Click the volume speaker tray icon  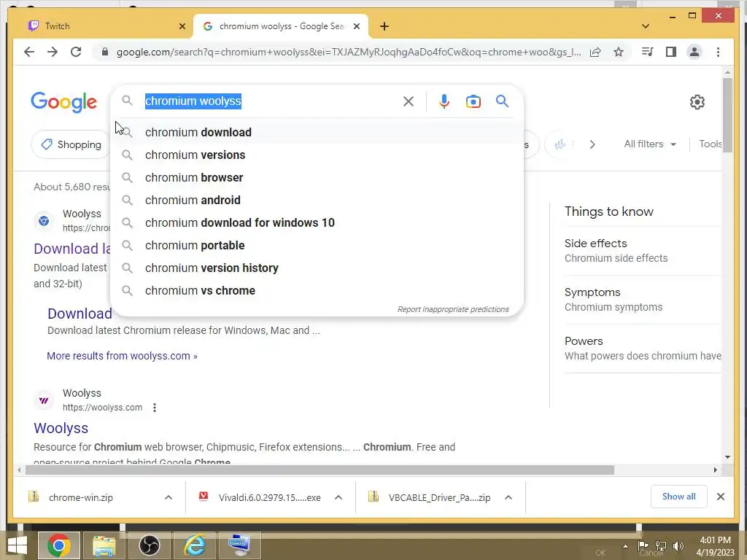click(x=678, y=545)
